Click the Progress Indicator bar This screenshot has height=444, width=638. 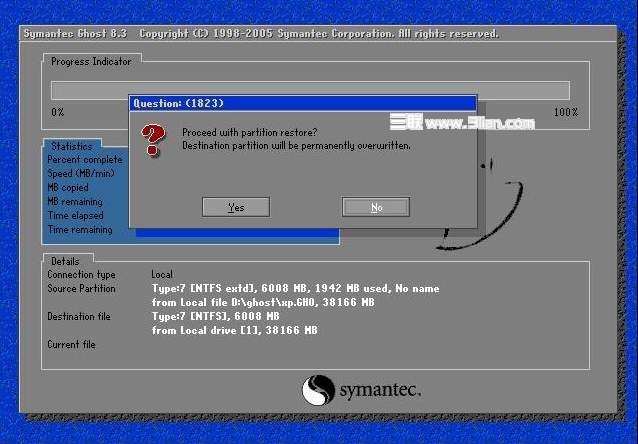pos(310,90)
